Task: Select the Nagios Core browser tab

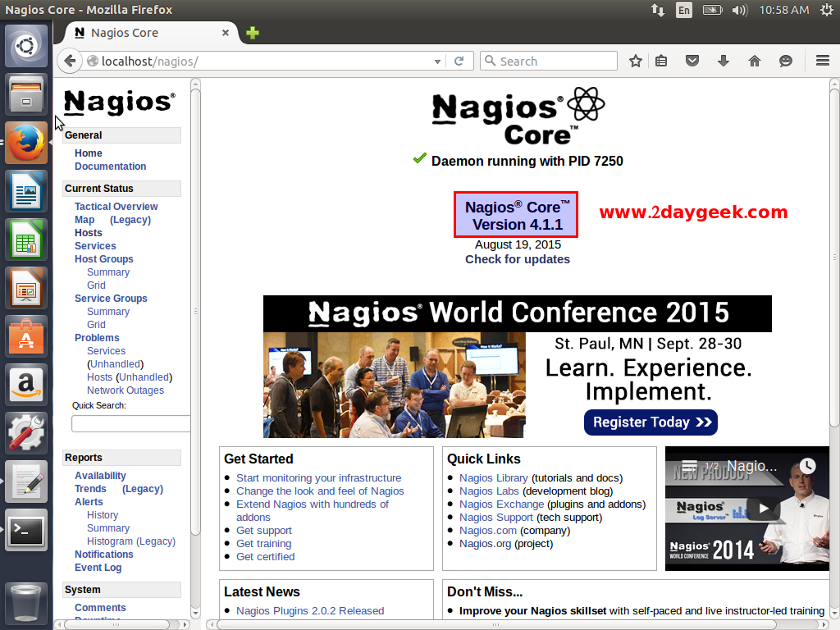Action: tap(150, 33)
